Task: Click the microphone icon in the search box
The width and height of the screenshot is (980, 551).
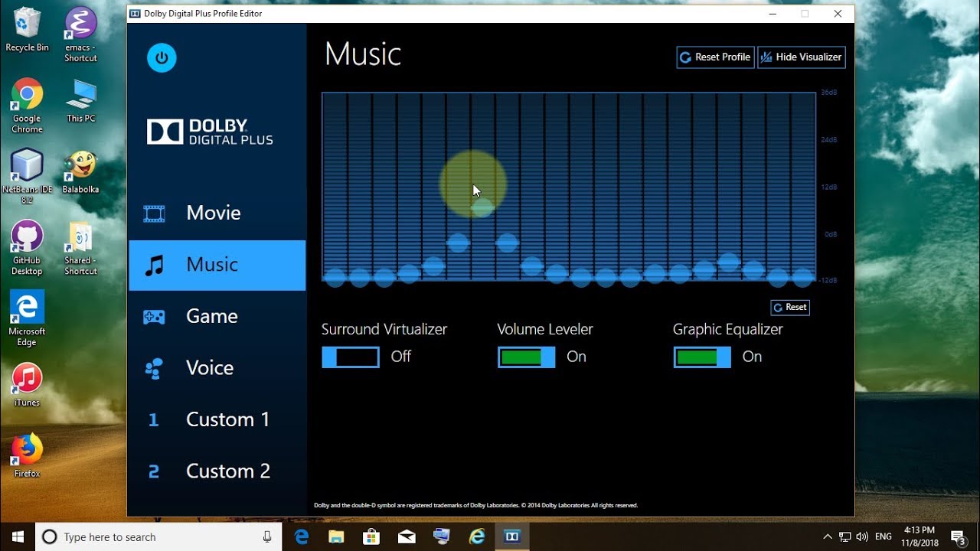Action: pos(267,537)
